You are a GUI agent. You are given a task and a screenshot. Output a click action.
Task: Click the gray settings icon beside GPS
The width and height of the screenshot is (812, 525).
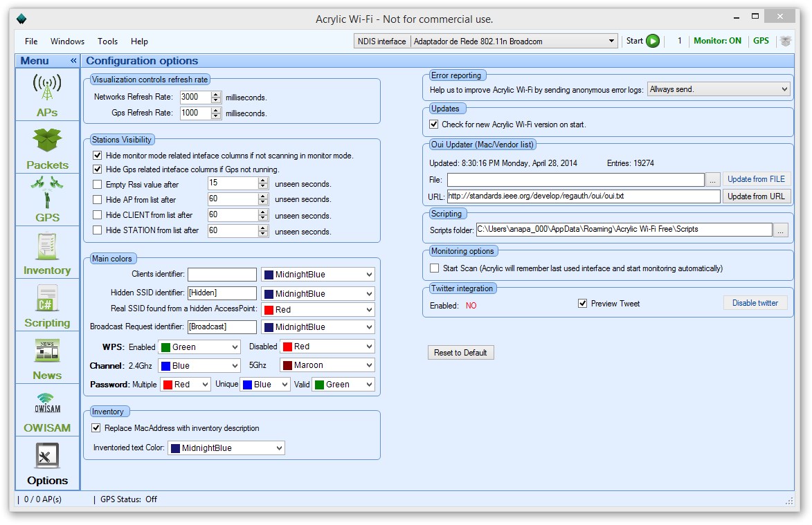pyautogui.click(x=786, y=41)
